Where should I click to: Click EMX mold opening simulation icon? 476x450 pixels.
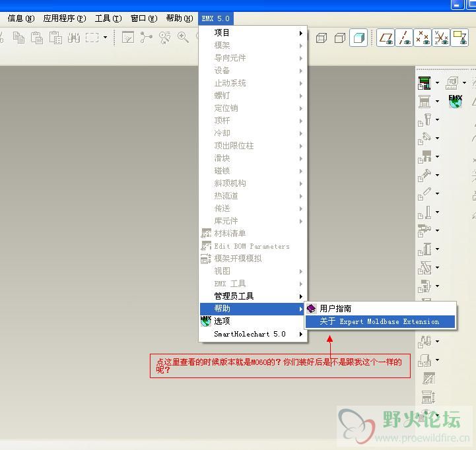pyautogui.click(x=428, y=397)
